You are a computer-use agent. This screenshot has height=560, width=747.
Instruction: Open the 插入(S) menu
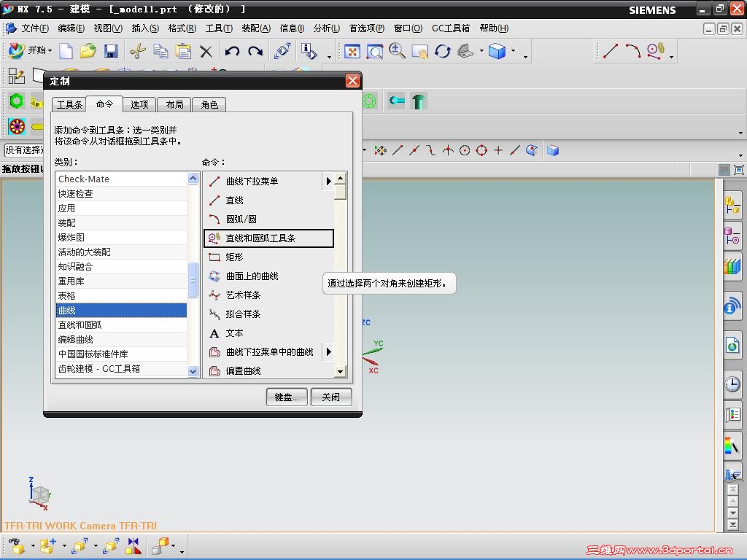145,28
